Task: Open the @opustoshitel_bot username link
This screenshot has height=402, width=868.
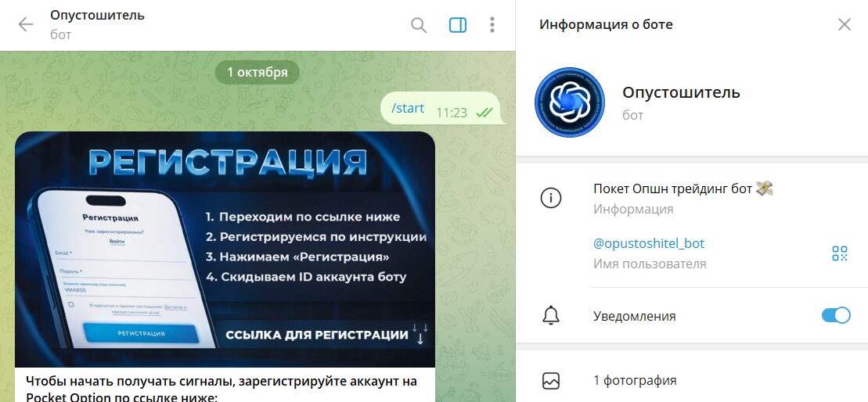Action: tap(649, 243)
